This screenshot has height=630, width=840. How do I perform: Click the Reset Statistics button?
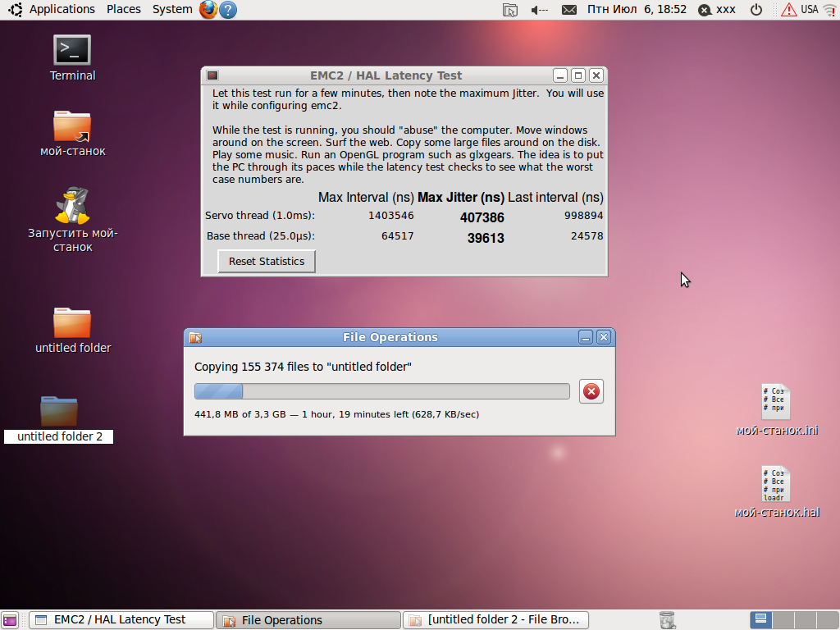pyautogui.click(x=267, y=262)
